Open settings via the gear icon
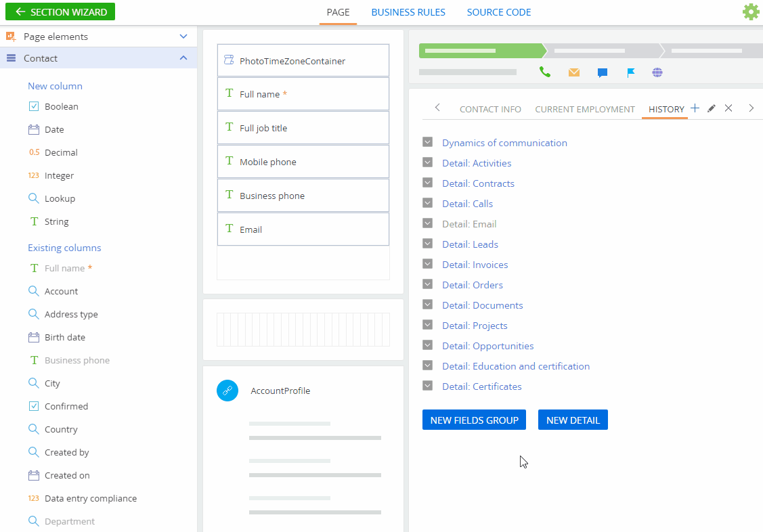The width and height of the screenshot is (763, 532). pyautogui.click(x=750, y=12)
